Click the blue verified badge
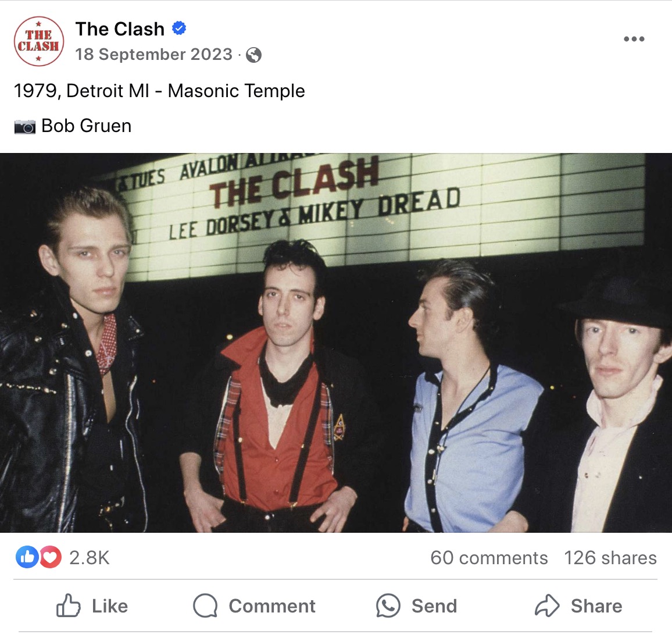 click(178, 29)
